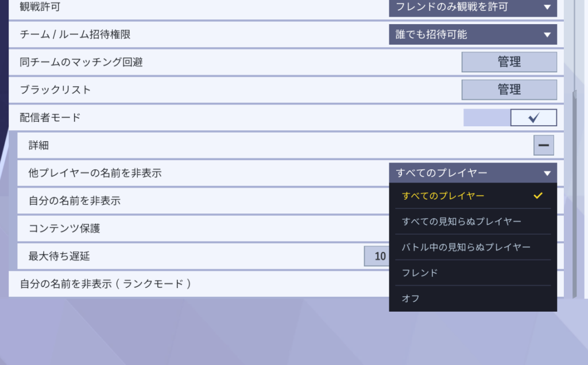This screenshot has height=365, width=588.
Task: Select すべてのプレイヤー option in the list
Action: pyautogui.click(x=443, y=196)
